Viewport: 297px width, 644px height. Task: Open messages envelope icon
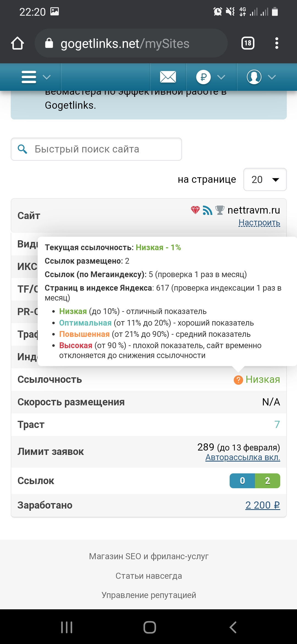[168, 77]
